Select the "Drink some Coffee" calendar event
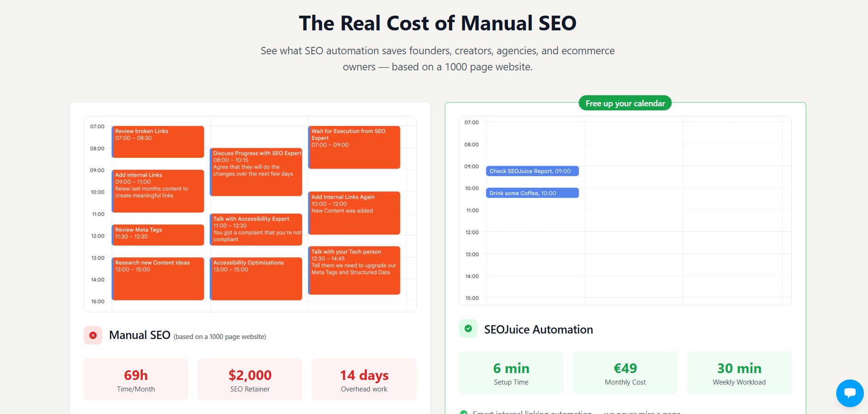The width and height of the screenshot is (868, 414). 532,193
